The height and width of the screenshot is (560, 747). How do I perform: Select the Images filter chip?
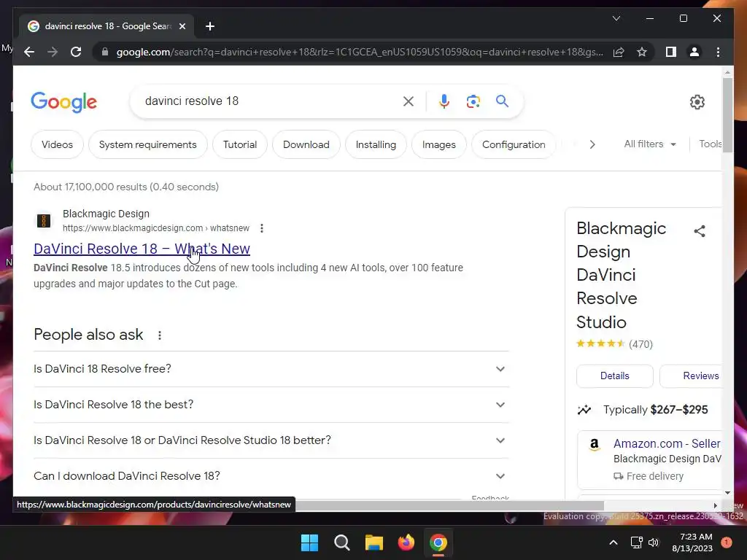[x=438, y=144]
